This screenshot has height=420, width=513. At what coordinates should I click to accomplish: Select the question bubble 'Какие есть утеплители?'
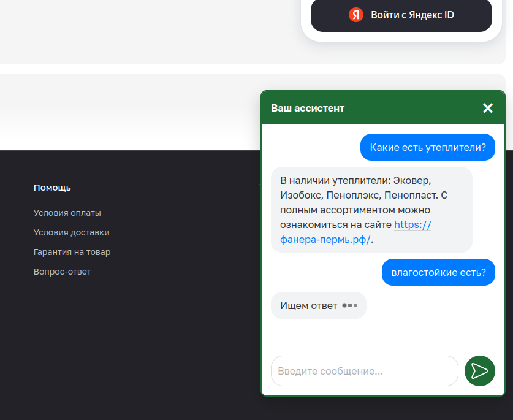427,147
